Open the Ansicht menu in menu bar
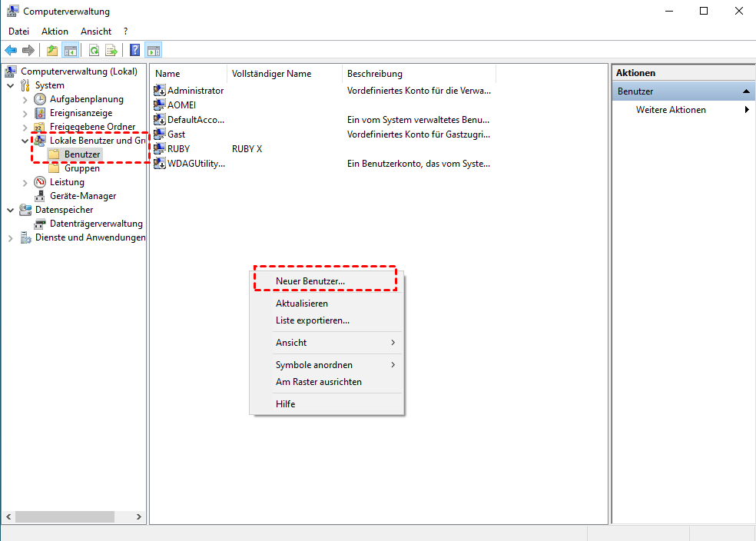The width and height of the screenshot is (756, 541). (96, 32)
